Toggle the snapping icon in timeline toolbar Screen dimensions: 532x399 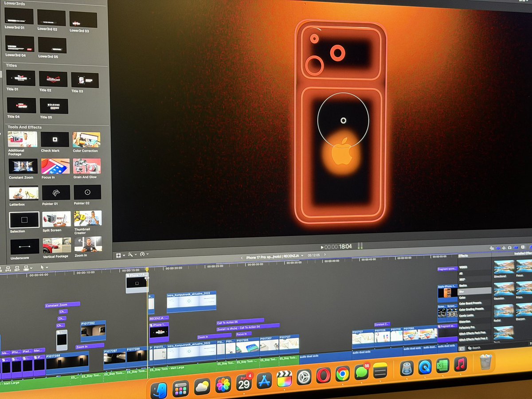[x=516, y=248]
